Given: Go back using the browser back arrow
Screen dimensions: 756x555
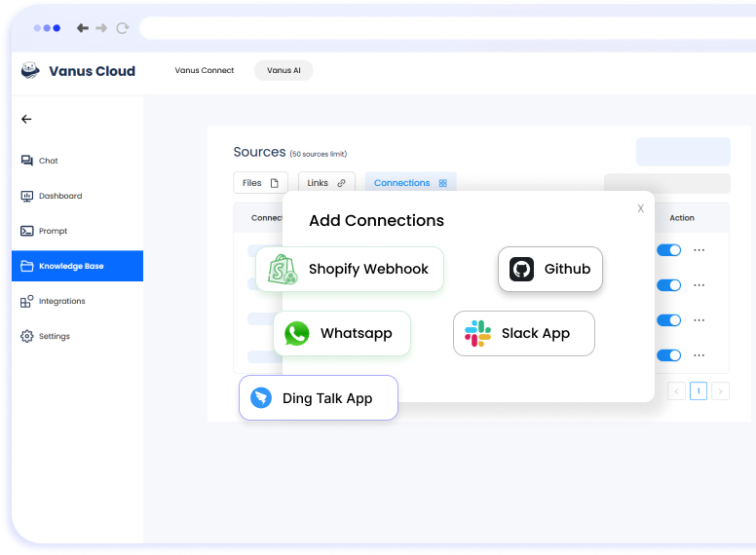Looking at the screenshot, I should pyautogui.click(x=83, y=28).
